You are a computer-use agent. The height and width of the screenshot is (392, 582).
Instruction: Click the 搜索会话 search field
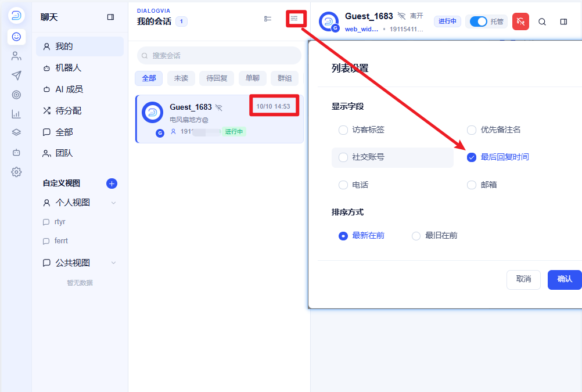pos(219,56)
